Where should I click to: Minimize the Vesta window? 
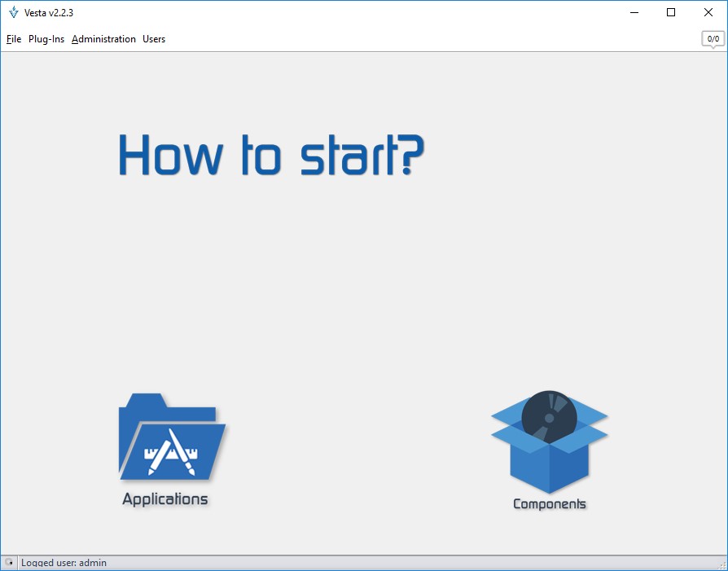634,12
